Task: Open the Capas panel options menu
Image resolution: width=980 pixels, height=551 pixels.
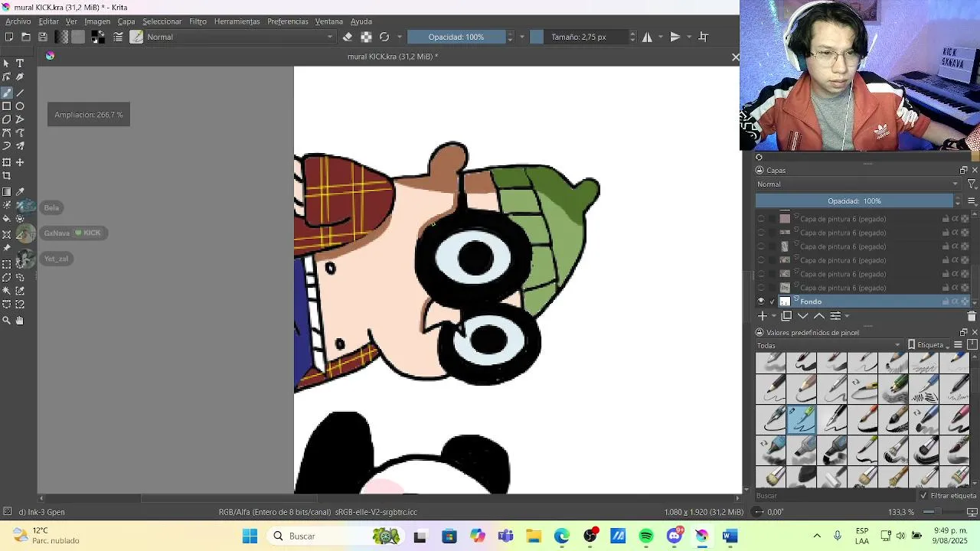Action: 972,201
